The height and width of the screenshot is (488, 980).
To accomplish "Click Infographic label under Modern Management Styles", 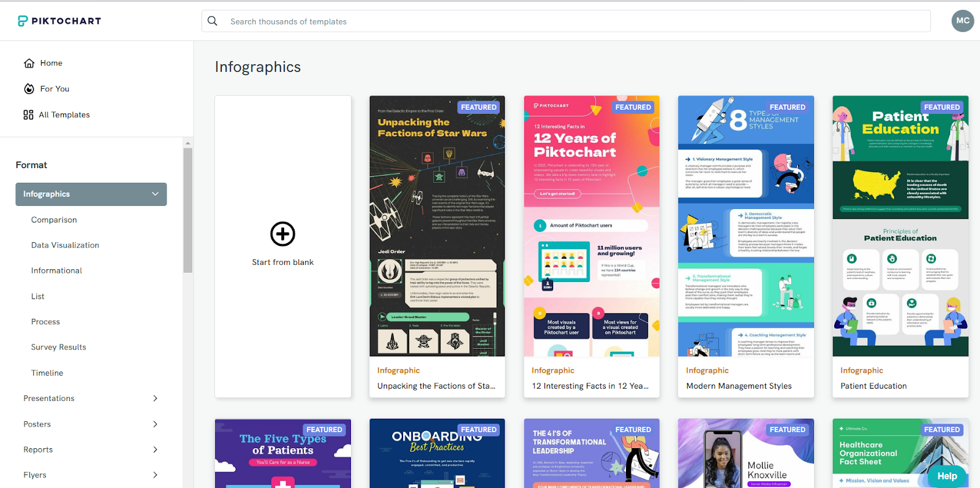I will pyautogui.click(x=707, y=370).
